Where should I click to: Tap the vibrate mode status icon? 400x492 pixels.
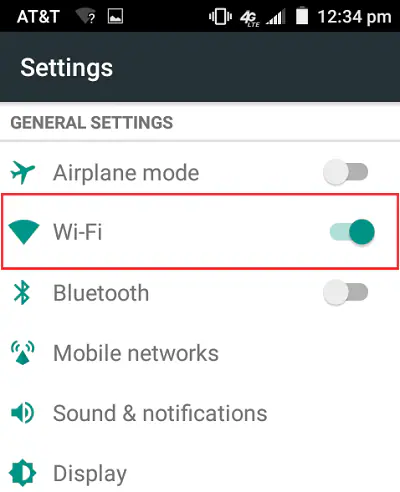220,17
